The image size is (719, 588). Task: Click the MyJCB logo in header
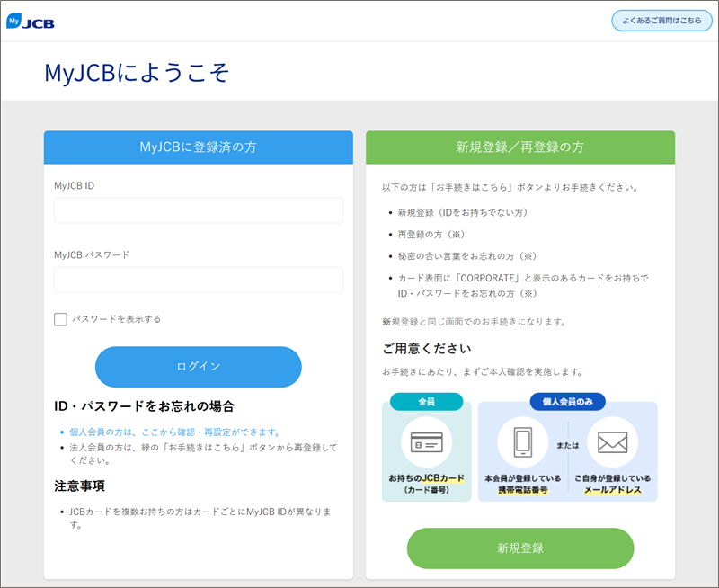(31, 22)
